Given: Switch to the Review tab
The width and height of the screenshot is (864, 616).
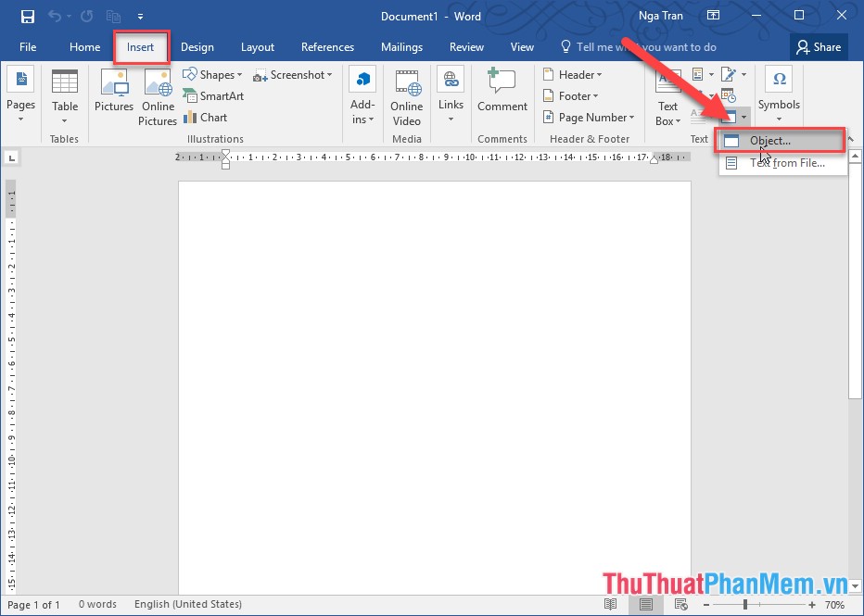Looking at the screenshot, I should point(466,47).
